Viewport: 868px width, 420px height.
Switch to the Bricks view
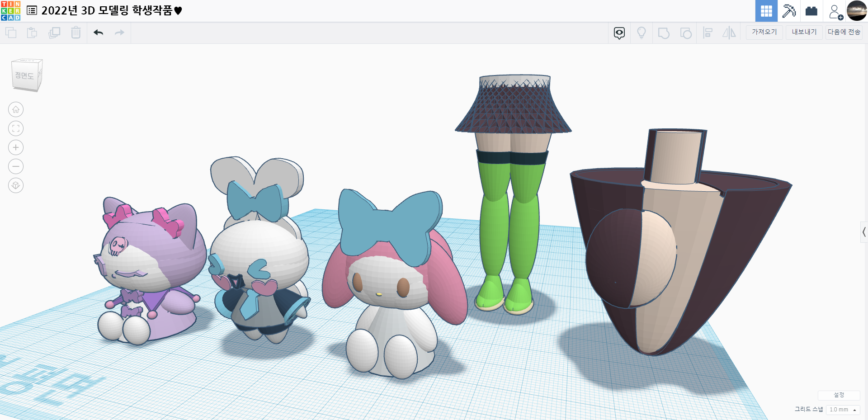pyautogui.click(x=811, y=11)
